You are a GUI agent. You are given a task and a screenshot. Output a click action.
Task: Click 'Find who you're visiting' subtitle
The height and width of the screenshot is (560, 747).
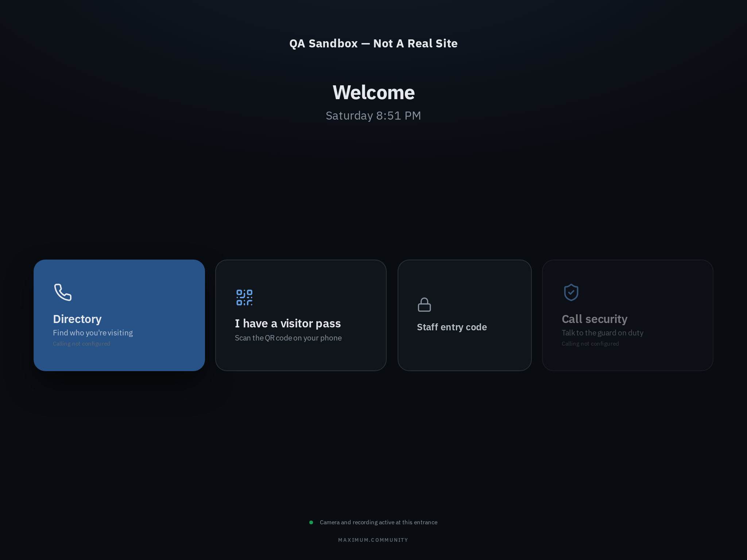click(x=93, y=333)
